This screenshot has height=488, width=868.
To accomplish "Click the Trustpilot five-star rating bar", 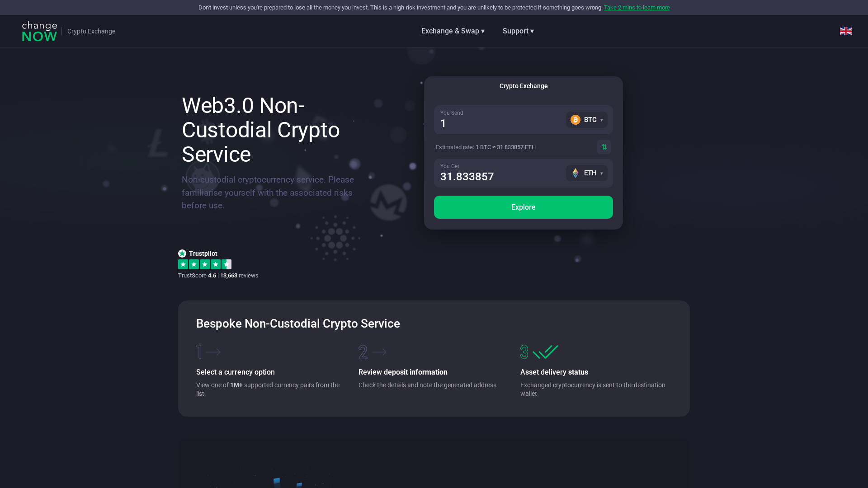I will click(205, 264).
